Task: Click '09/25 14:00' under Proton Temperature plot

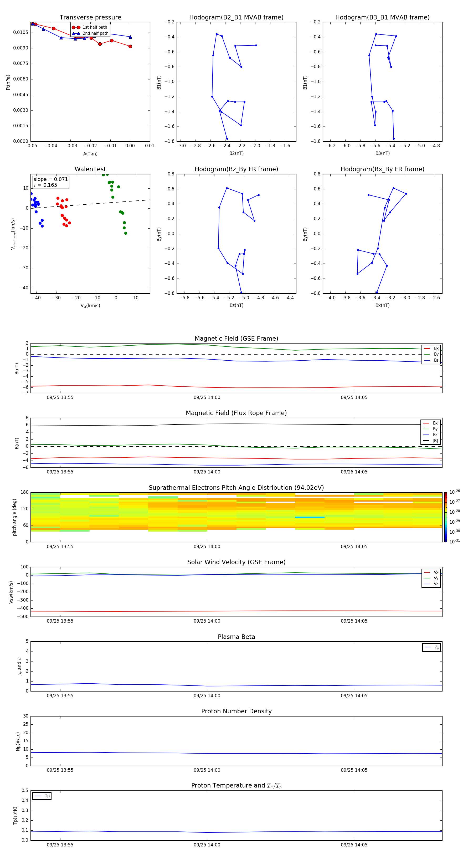Action: 207,845
